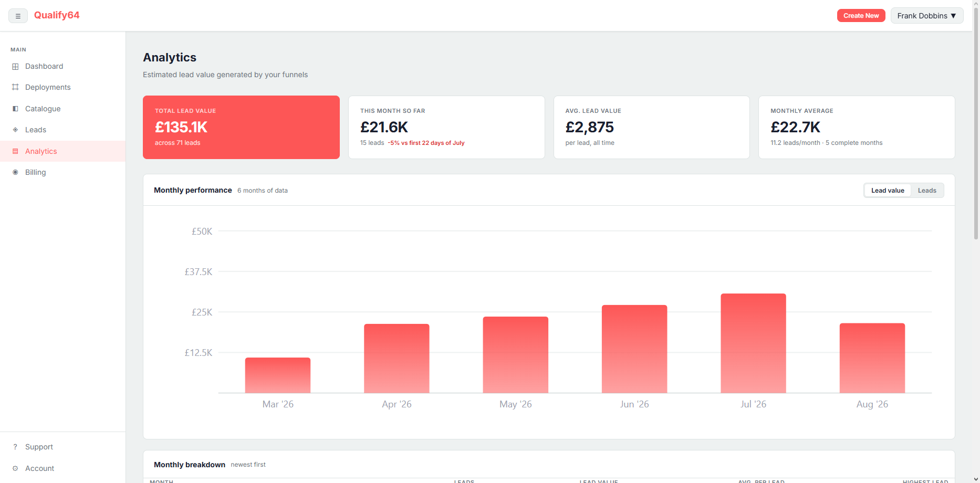Click the Aug '26 bar in chart

click(x=872, y=358)
